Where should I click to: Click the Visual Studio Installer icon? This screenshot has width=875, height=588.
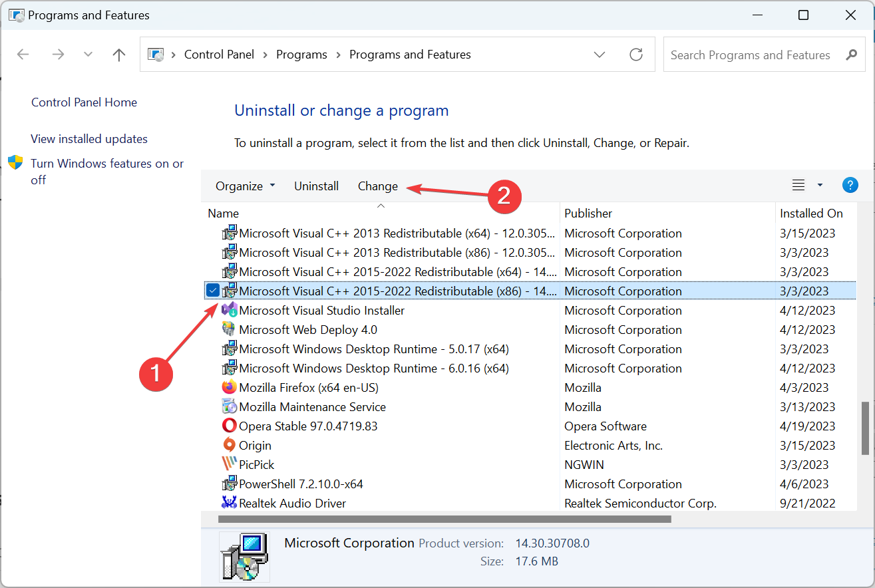pos(230,310)
